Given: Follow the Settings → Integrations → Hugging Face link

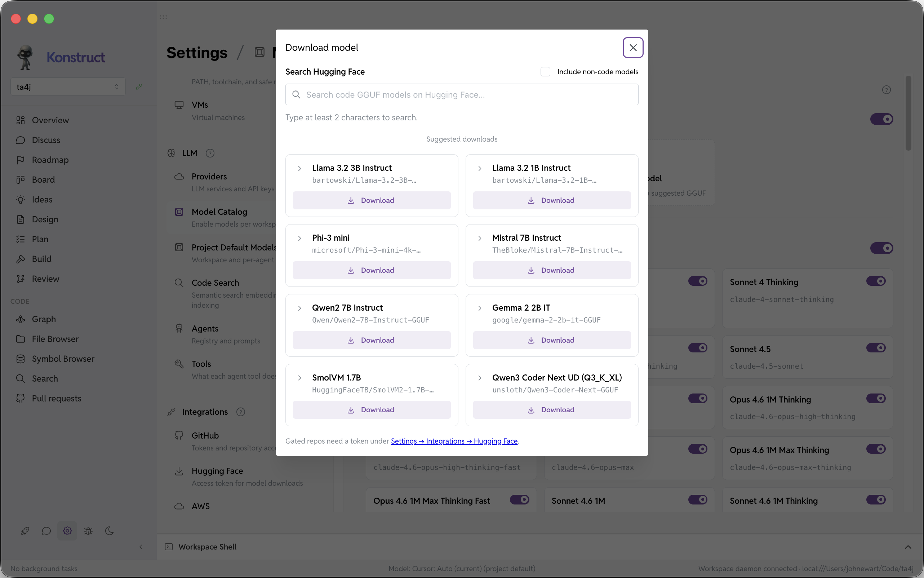Looking at the screenshot, I should click(x=454, y=441).
